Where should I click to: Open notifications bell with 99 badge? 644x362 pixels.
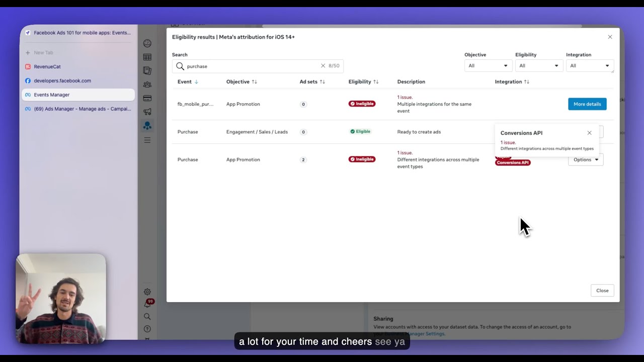point(147,304)
